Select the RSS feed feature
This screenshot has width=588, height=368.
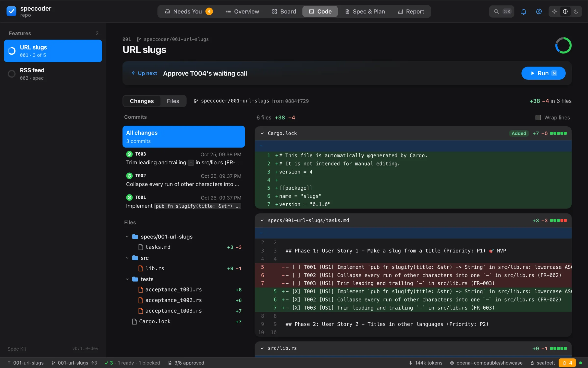coord(53,74)
